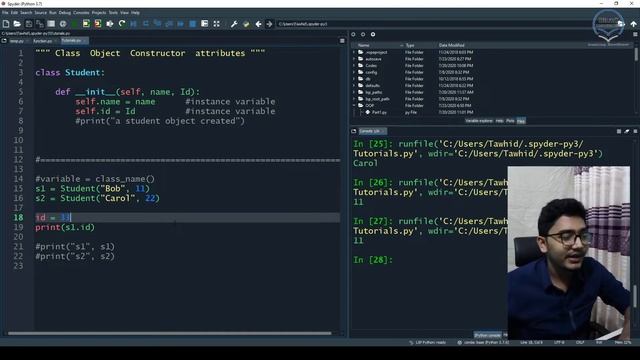Screen dimensions: 640x360
Task: Open the Consoles menu
Action: [81, 13]
